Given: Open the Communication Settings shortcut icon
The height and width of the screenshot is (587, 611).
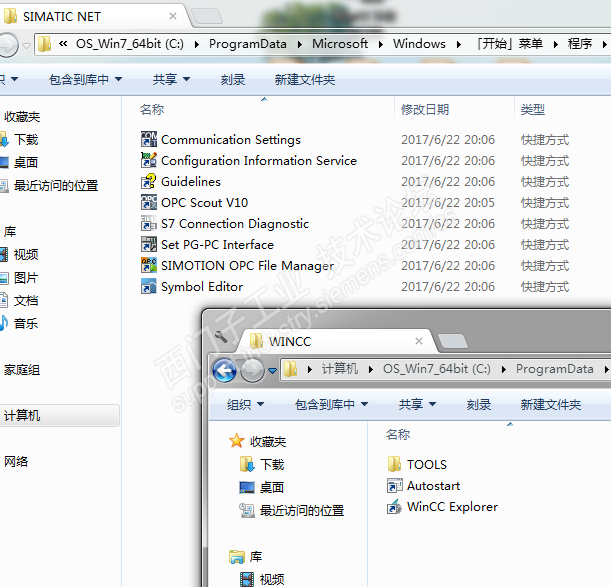Looking at the screenshot, I should (x=148, y=139).
